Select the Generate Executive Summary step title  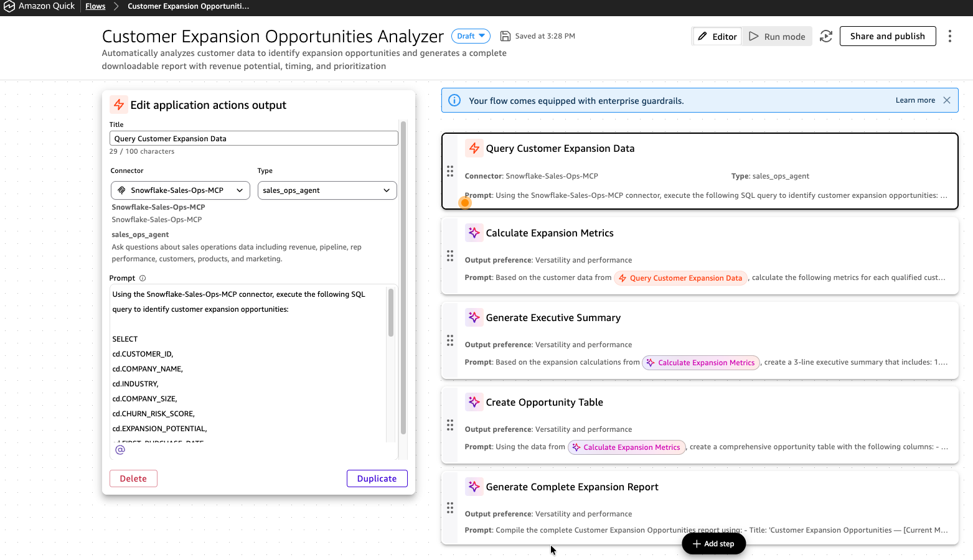point(553,317)
